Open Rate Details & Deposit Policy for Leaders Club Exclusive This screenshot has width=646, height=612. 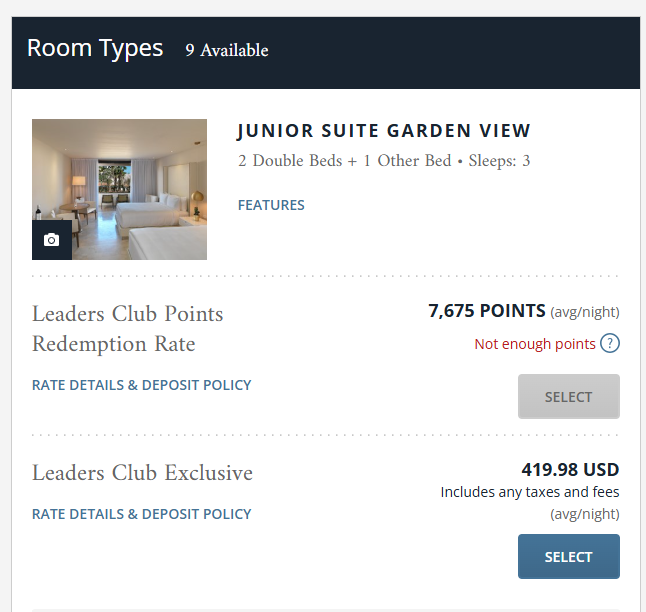[x=142, y=514]
